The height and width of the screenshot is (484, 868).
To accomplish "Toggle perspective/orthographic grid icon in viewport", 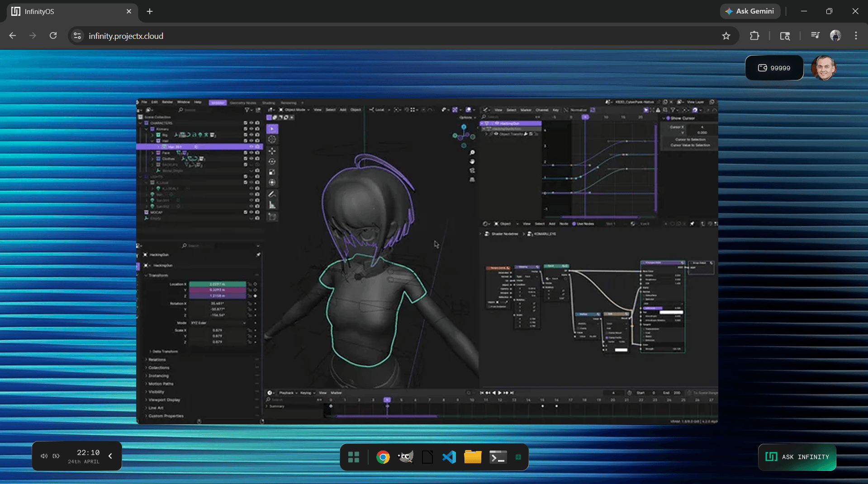I will (x=472, y=179).
